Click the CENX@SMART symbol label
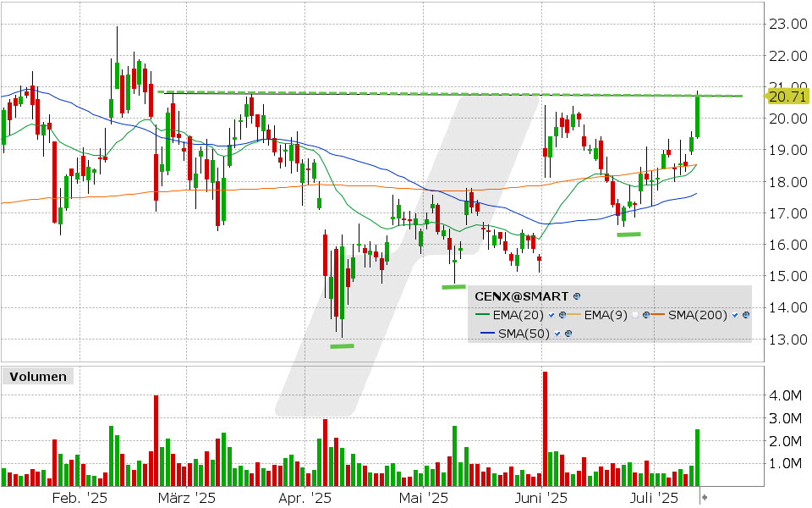812x508 pixels. click(x=522, y=296)
